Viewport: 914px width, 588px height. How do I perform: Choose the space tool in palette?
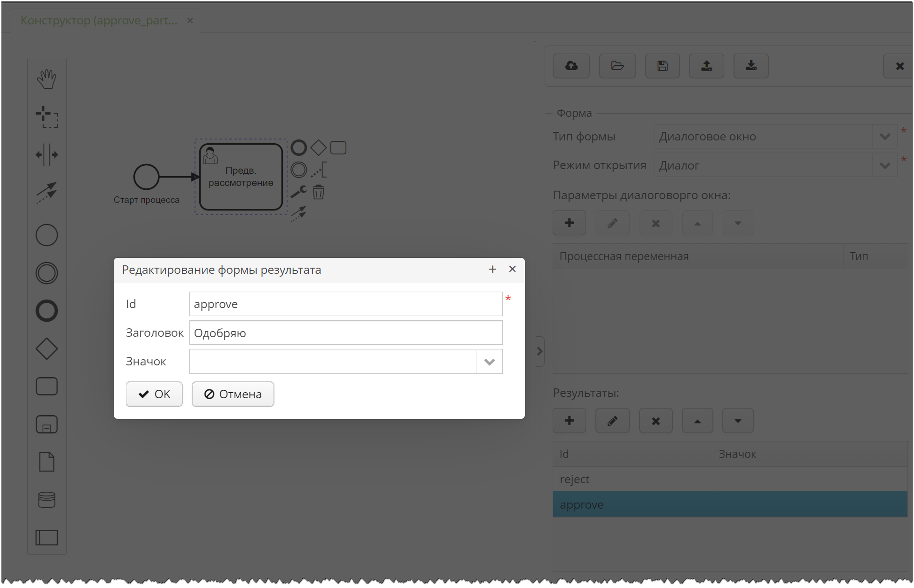point(47,155)
